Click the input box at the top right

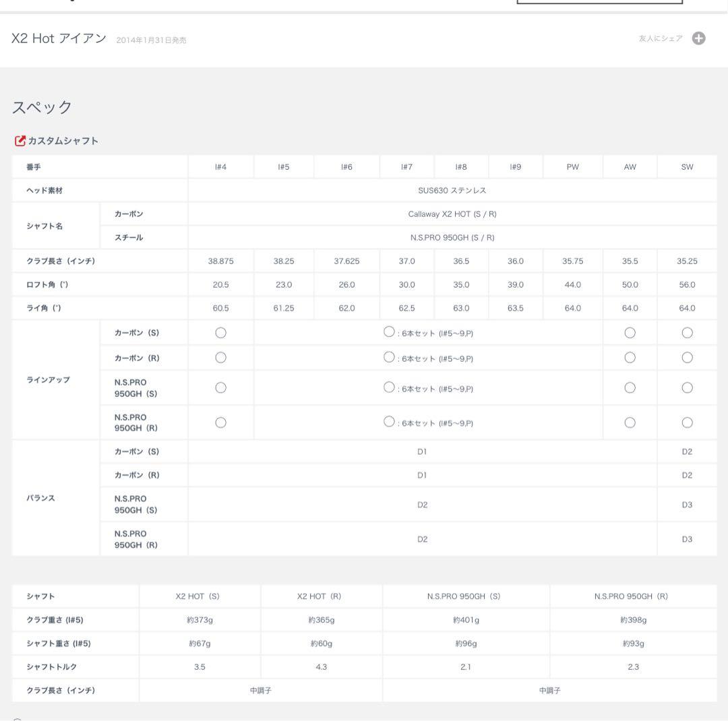pos(600,3)
